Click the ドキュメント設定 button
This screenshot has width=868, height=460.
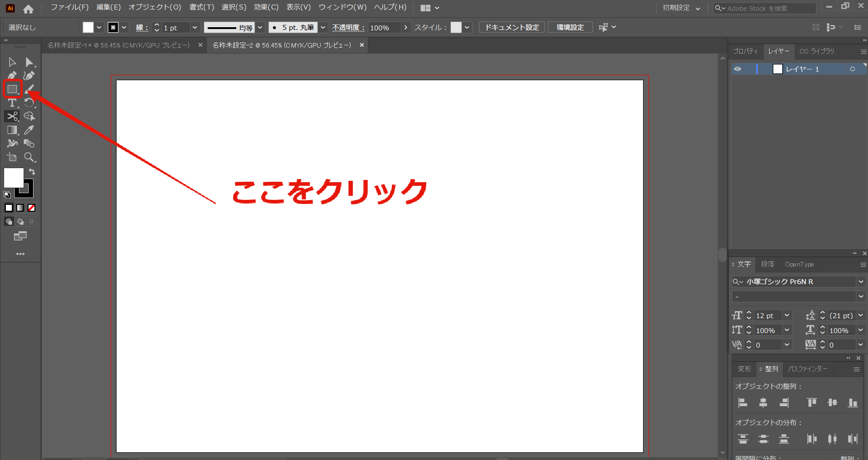coord(512,27)
